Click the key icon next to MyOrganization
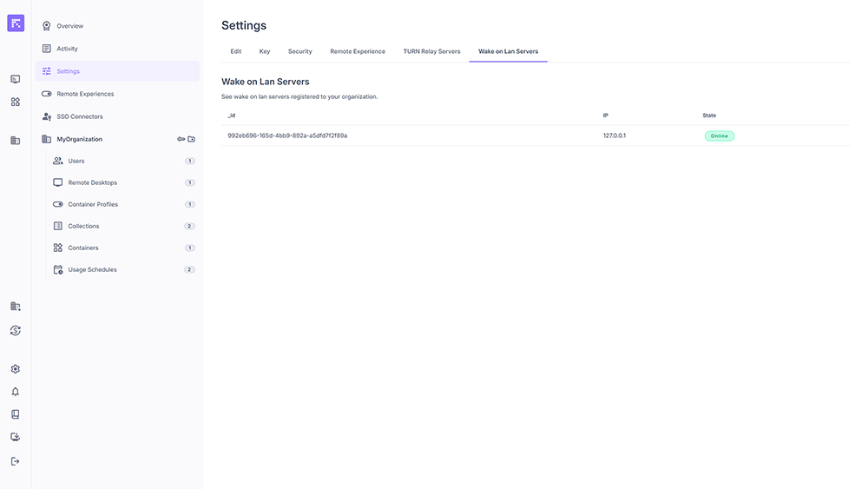Screen dimensions: 868x489 point(181,139)
